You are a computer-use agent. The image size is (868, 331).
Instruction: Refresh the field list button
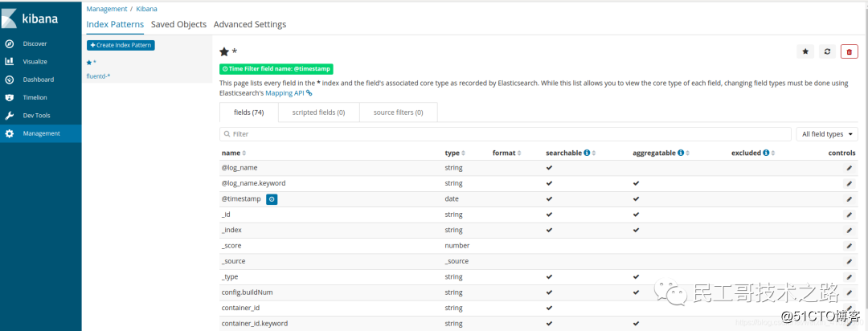[x=827, y=51]
